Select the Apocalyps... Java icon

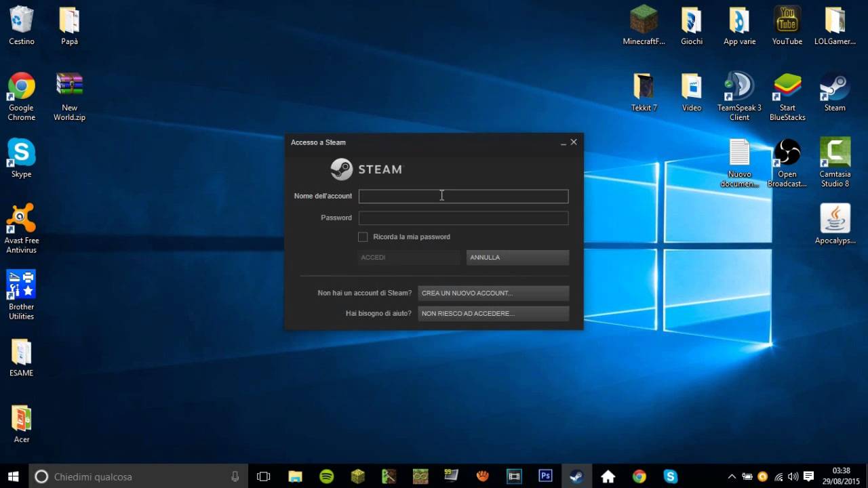point(835,224)
